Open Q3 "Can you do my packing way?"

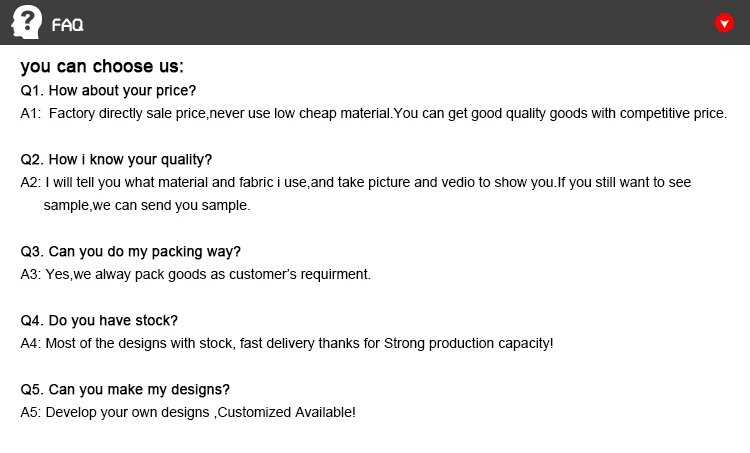[x=130, y=252]
